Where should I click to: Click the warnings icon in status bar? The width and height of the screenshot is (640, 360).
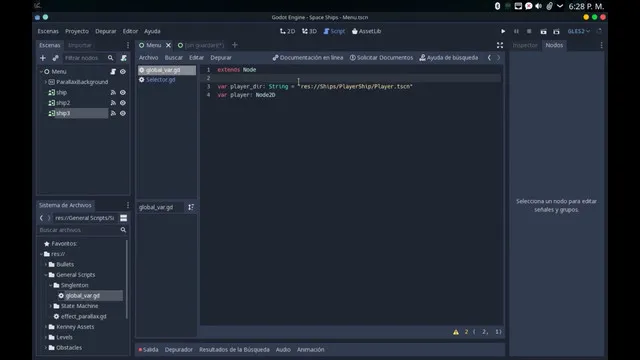(x=456, y=332)
